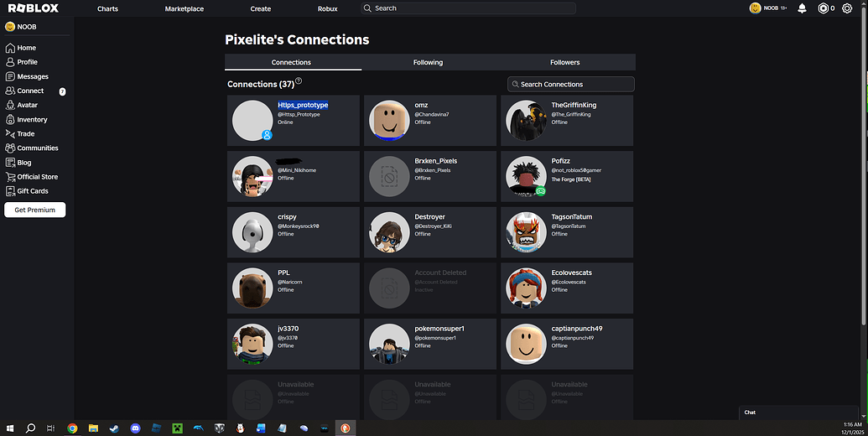
Task: Click crispy's avatar thumbnail
Action: pyautogui.click(x=252, y=232)
